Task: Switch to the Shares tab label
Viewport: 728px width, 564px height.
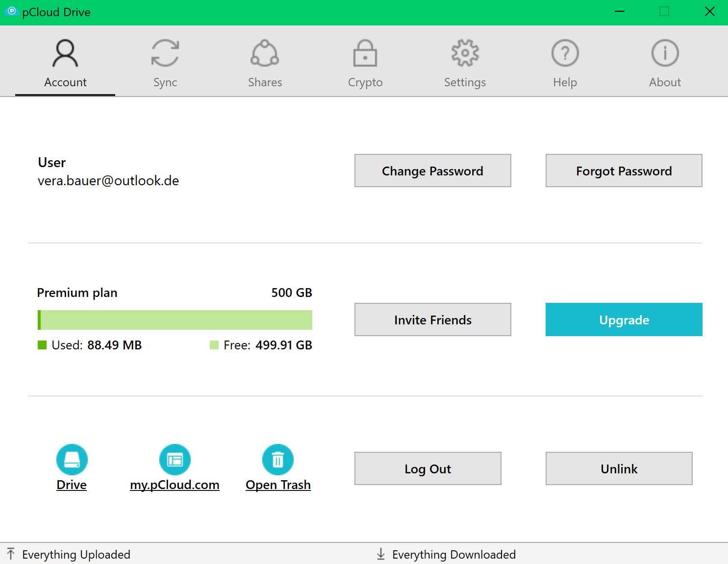Action: pyautogui.click(x=265, y=82)
